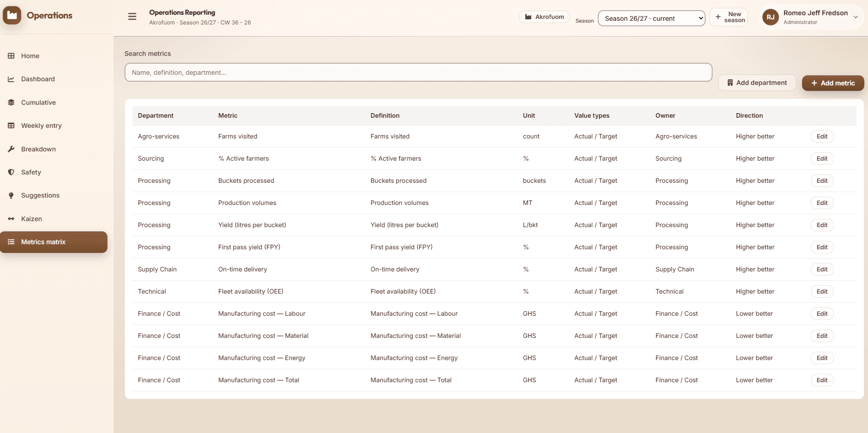868x433 pixels.
Task: Edit Fleet availability (OEE) row
Action: pos(822,291)
